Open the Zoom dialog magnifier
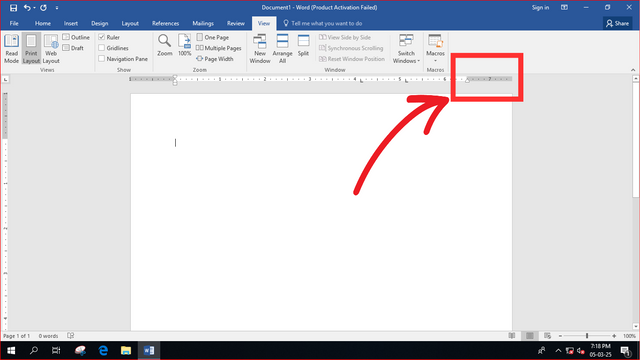The height and width of the screenshot is (360, 640). coord(164,45)
